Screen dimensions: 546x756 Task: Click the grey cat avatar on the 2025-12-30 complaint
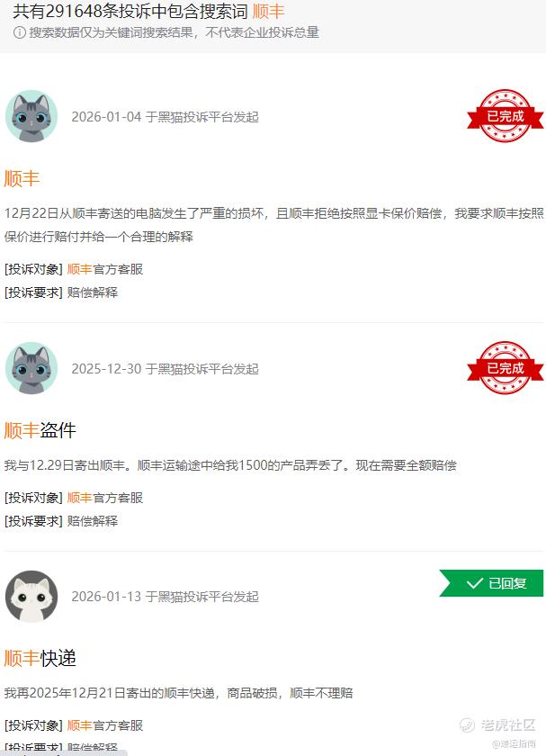31,368
